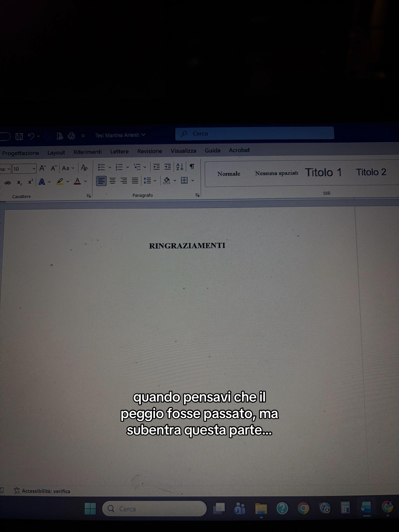This screenshot has height=532, width=399.
Task: Open the Visualizza tab
Action: [183, 151]
